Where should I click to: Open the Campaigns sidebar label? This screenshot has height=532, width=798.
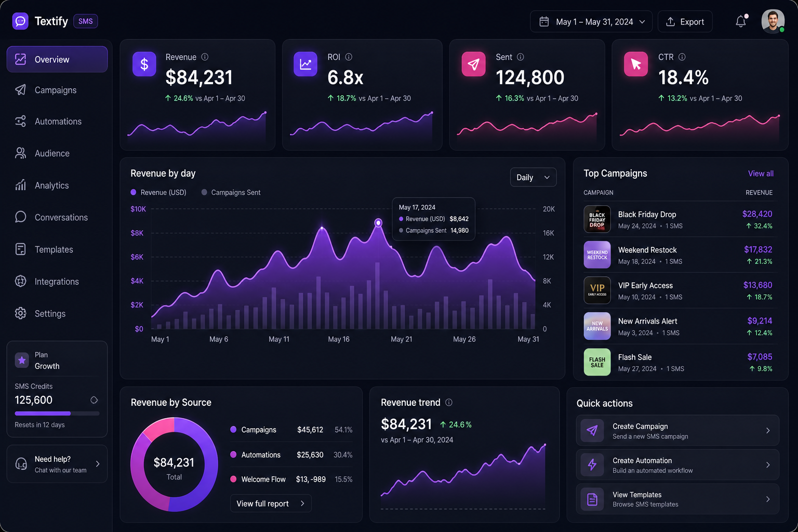tap(56, 90)
